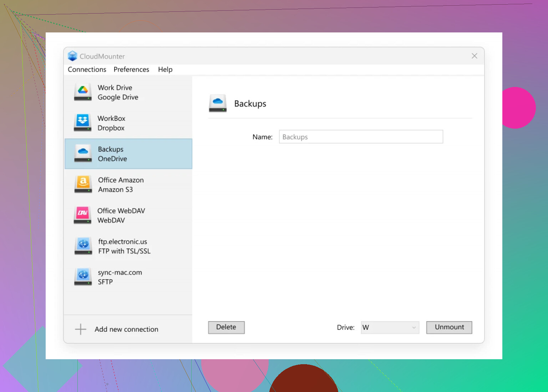
Task: Select the ftp.electronic.us connection name
Action: [123, 242]
